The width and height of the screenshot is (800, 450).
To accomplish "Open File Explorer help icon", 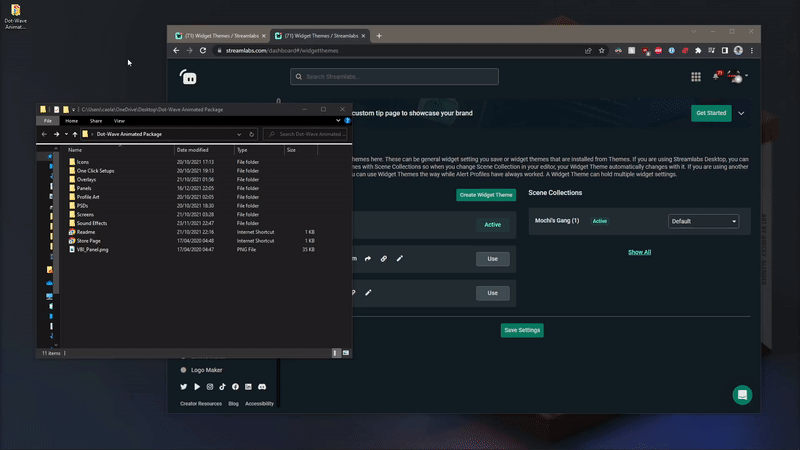I will [347, 121].
